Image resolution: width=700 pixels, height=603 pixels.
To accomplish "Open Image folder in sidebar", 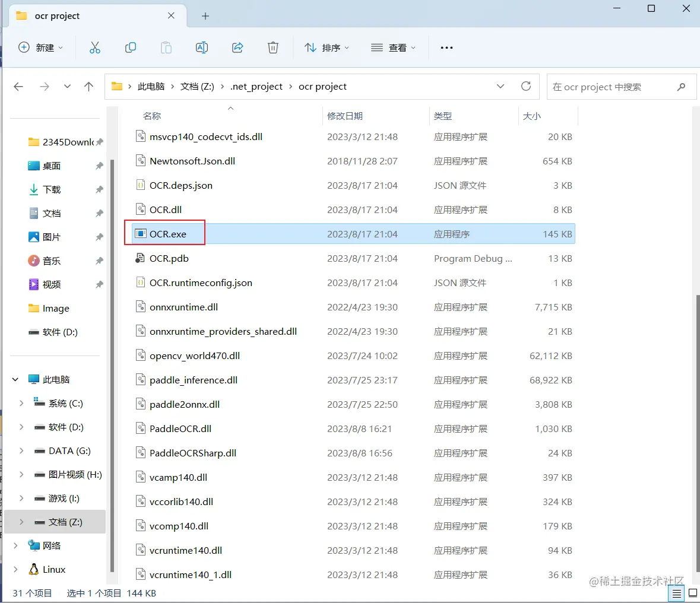I will pos(49,309).
